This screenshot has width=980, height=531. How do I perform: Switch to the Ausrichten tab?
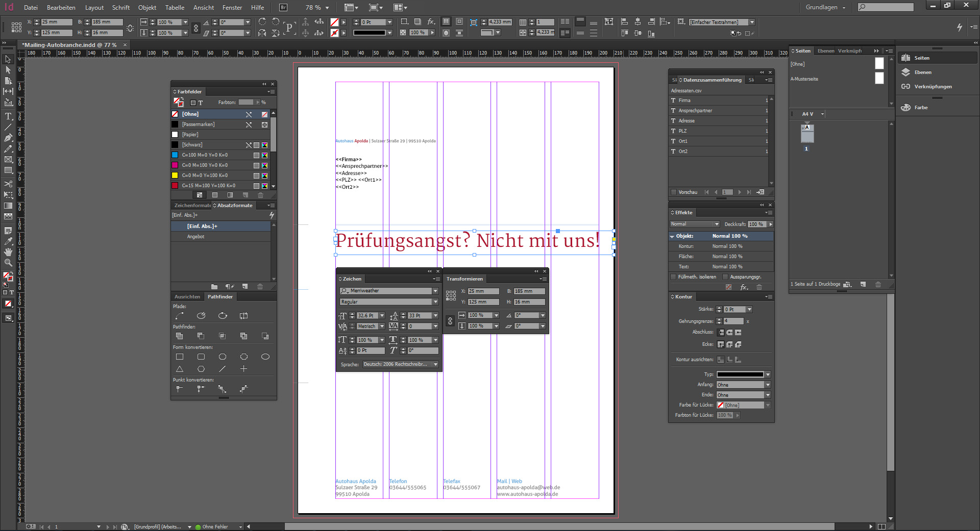187,296
